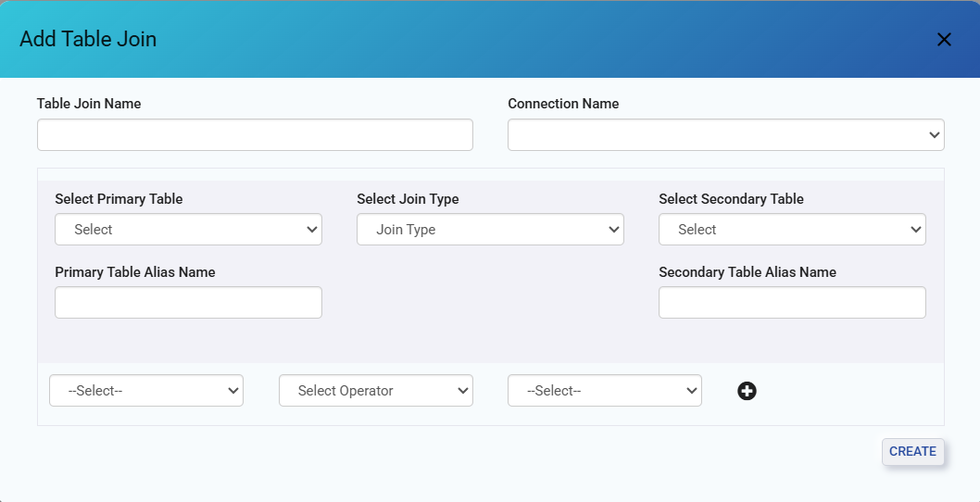Click the Add Table Join title
Screen dimensions: 980x502
coord(88,39)
